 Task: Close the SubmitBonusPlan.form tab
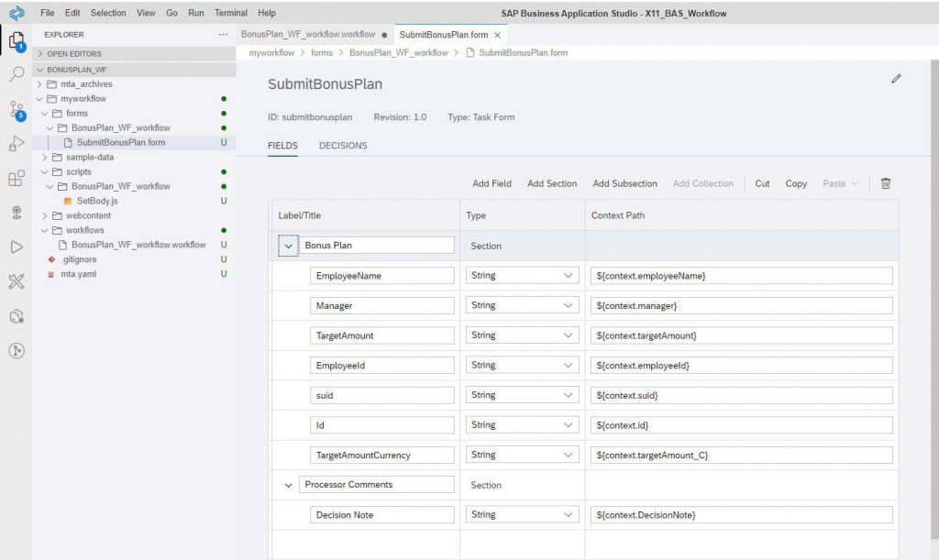click(497, 36)
